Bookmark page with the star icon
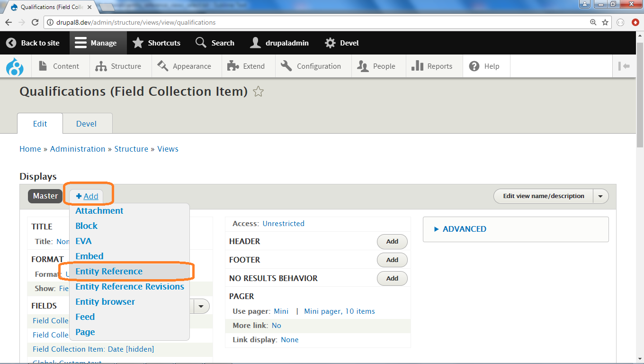644x364 pixels. [x=605, y=22]
